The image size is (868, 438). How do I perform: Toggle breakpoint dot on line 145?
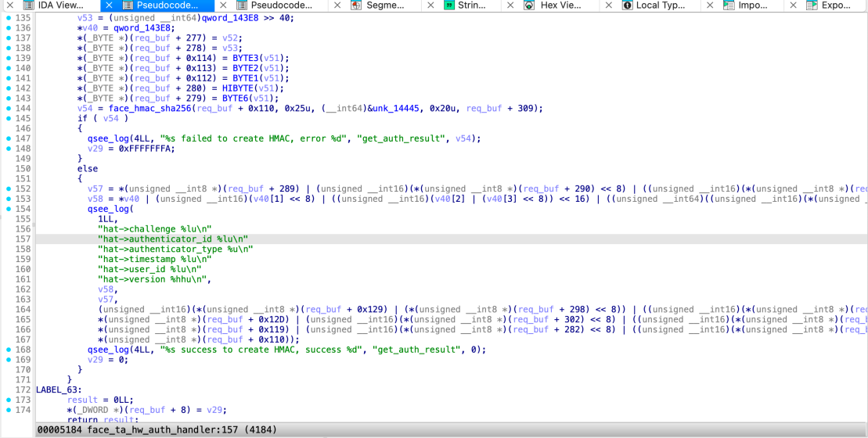pyautogui.click(x=9, y=118)
